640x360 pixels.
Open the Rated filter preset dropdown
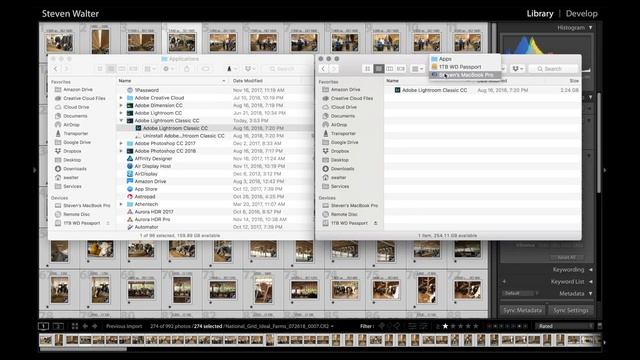[x=565, y=326]
